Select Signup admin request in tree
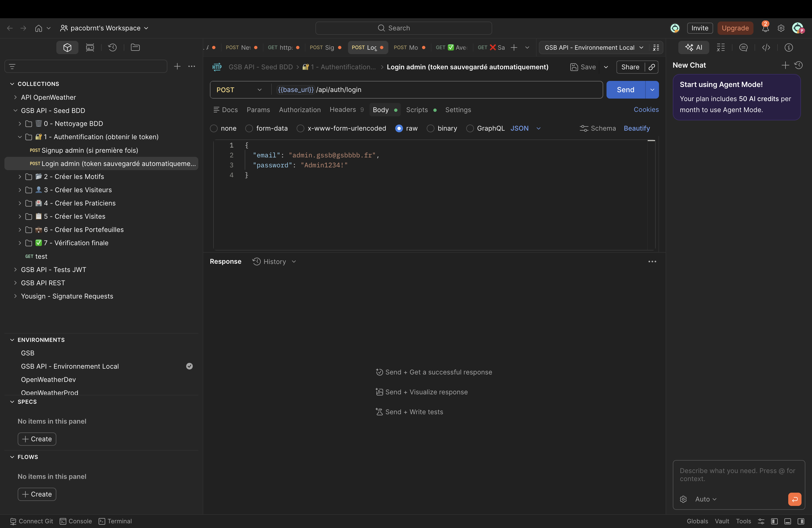 click(x=101, y=150)
